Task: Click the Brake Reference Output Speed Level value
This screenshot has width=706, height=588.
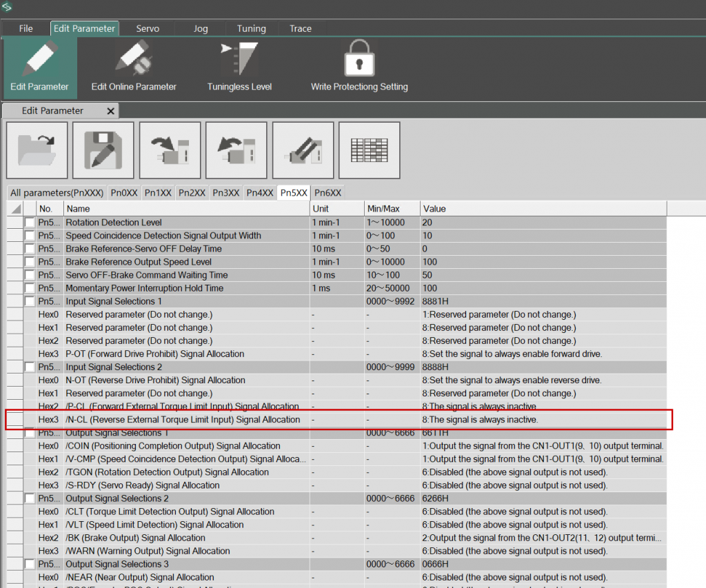Action: point(430,262)
